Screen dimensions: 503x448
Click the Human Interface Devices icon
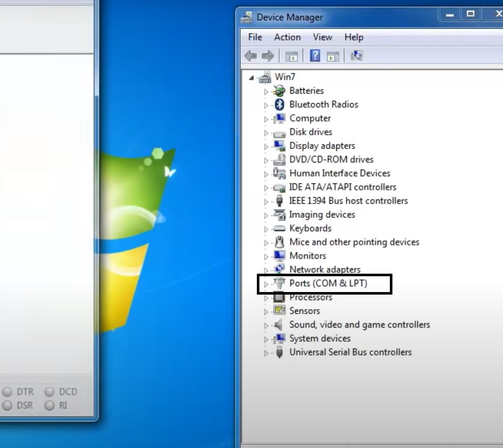click(x=279, y=173)
